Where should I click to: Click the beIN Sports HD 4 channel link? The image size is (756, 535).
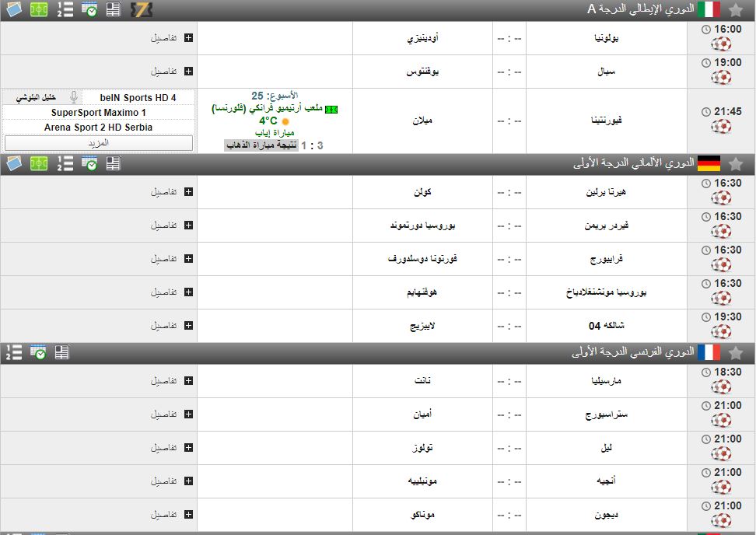[138, 97]
